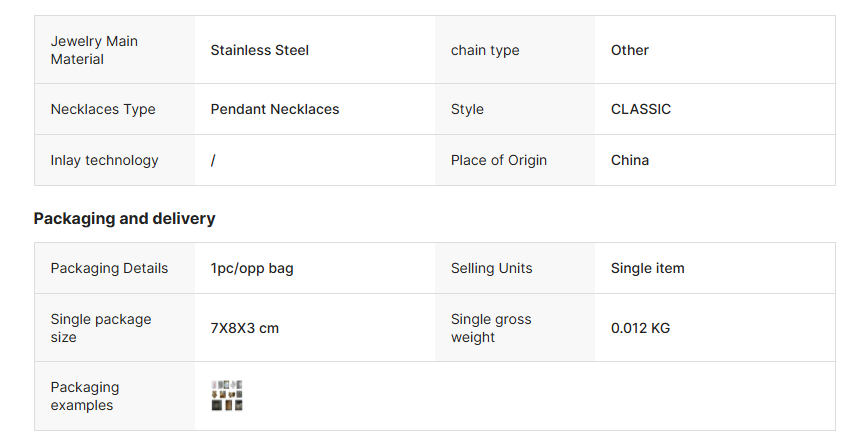Click the 'Packaging and delivery' heading
The width and height of the screenshot is (854, 444).
(124, 218)
